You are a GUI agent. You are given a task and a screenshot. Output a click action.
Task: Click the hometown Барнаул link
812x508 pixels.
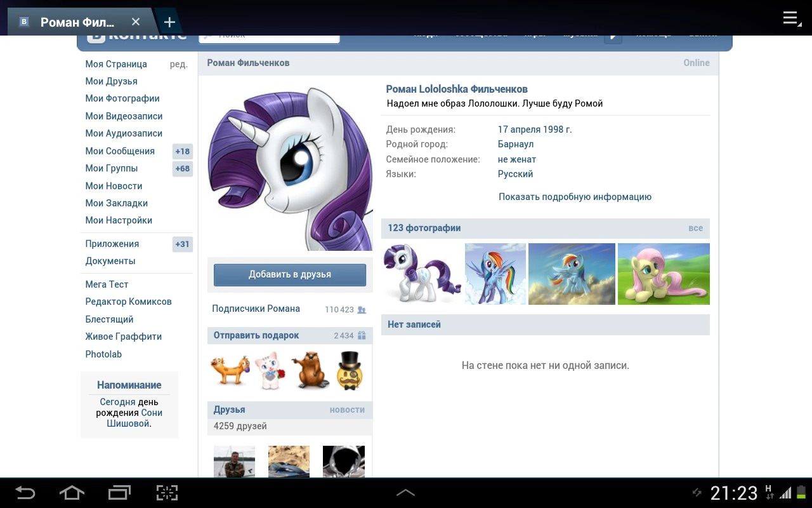click(516, 144)
